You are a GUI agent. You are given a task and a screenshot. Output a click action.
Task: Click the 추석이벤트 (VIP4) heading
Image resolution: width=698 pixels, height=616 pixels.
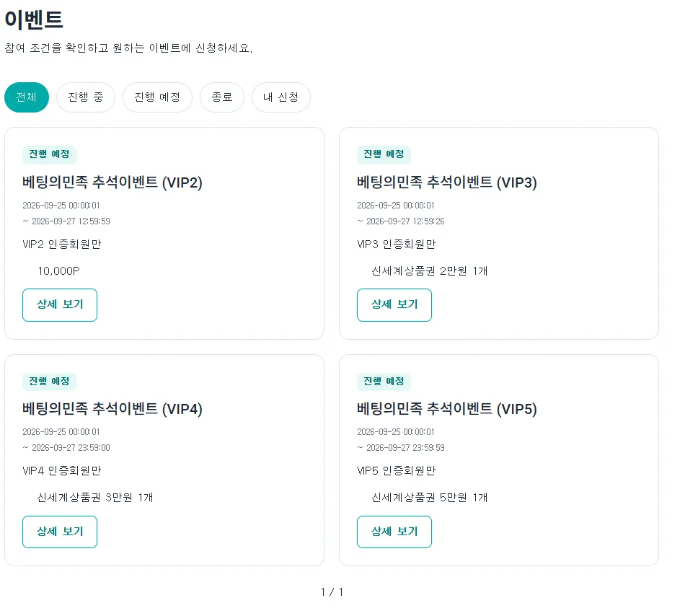click(x=112, y=409)
